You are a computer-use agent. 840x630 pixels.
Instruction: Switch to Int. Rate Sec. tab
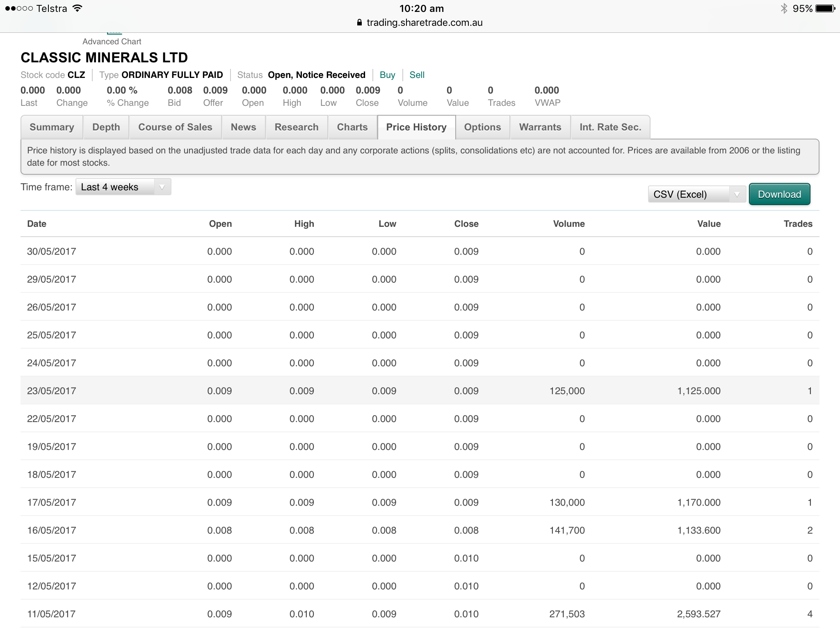[x=610, y=127]
